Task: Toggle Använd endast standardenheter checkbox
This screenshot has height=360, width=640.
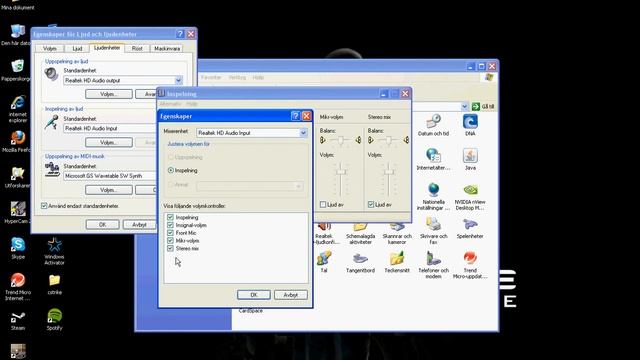Action: pos(44,206)
